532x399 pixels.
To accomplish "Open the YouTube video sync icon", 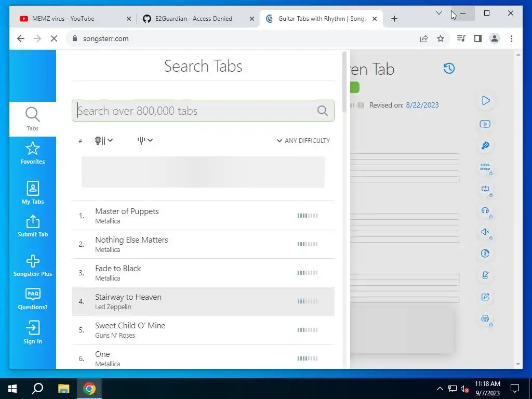I will tap(485, 124).
